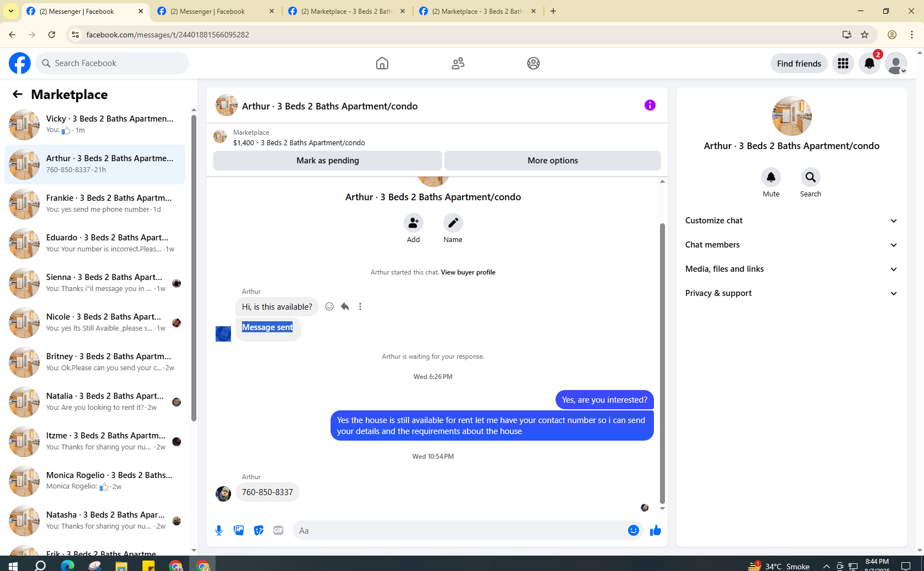924x571 pixels.
Task: Bookmark this page with star icon
Action: (x=865, y=35)
